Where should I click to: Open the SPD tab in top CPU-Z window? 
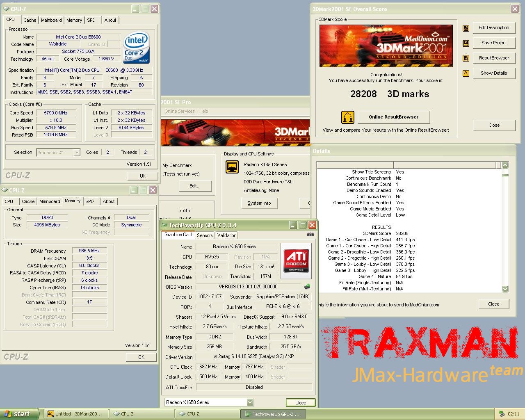91,20
